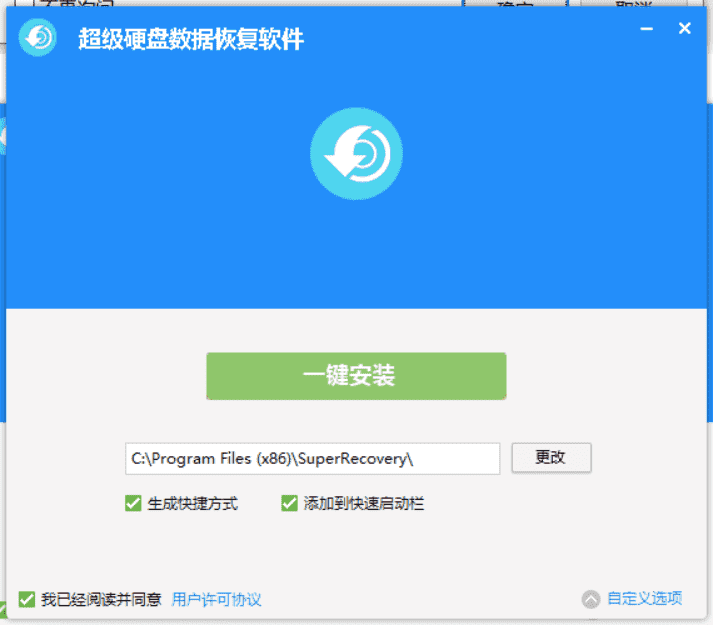Collapse 自定义选项 using the arrow icon
This screenshot has width=713, height=625.
(x=591, y=599)
